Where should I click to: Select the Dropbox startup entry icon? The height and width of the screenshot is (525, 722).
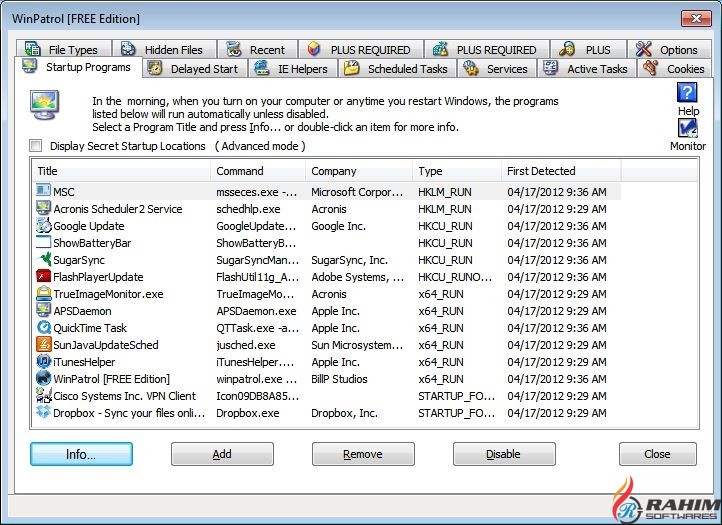coord(43,412)
